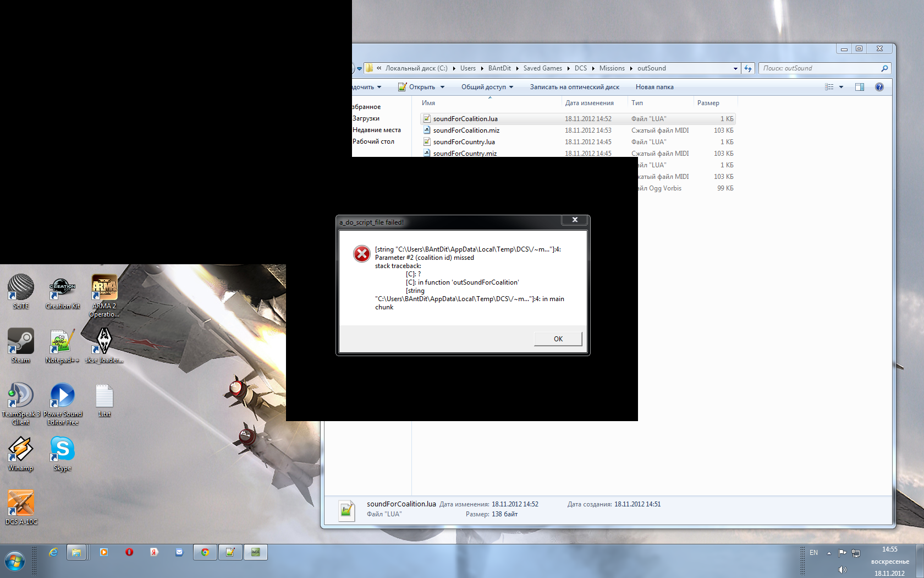Open Explorer help with question mark icon
This screenshot has height=578, width=924.
point(879,87)
